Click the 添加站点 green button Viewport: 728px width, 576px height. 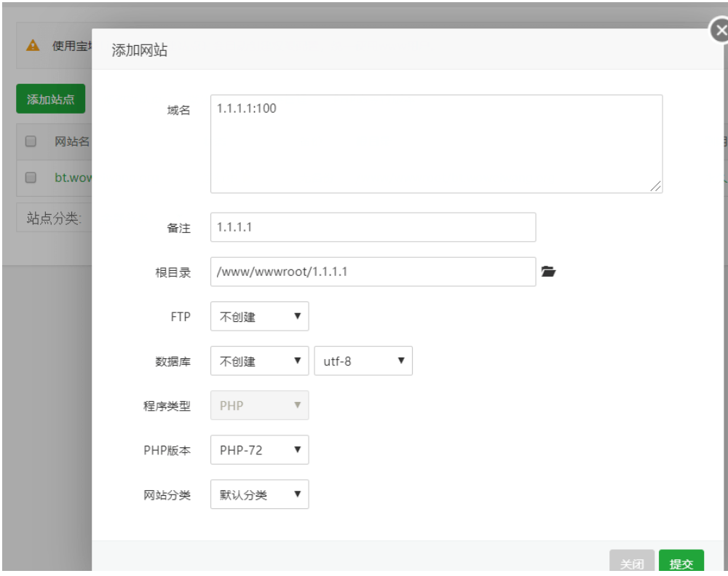pos(51,99)
